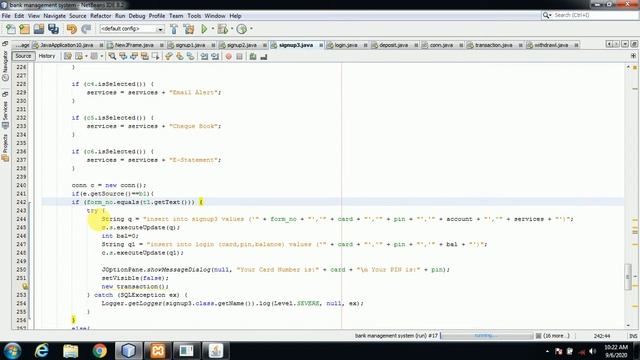640x360 pixels.
Task: Open Windows Start menu
Action: (x=12, y=351)
